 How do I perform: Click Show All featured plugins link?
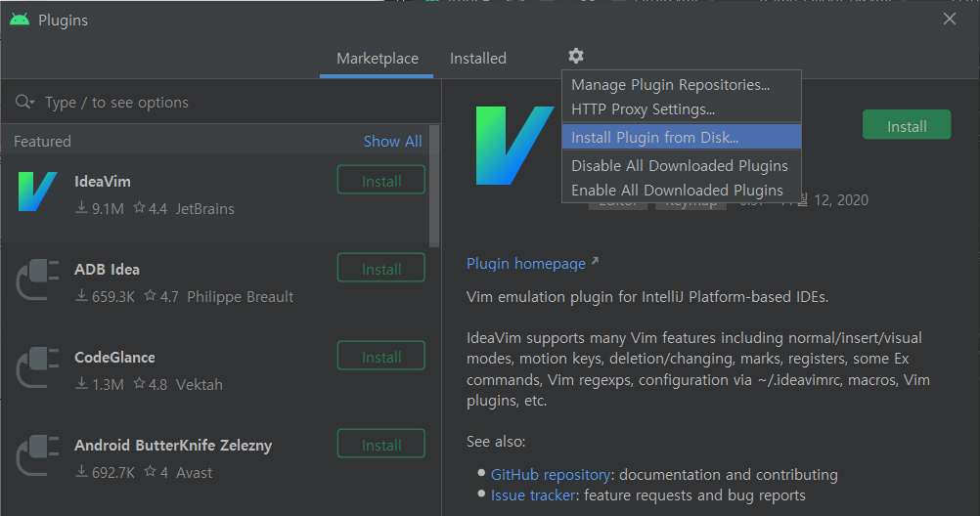(x=392, y=142)
